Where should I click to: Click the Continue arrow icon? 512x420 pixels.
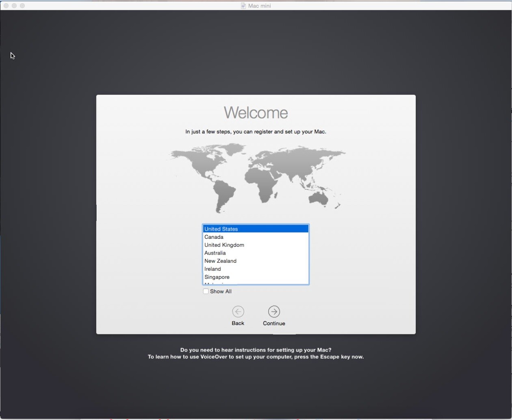pos(274,311)
